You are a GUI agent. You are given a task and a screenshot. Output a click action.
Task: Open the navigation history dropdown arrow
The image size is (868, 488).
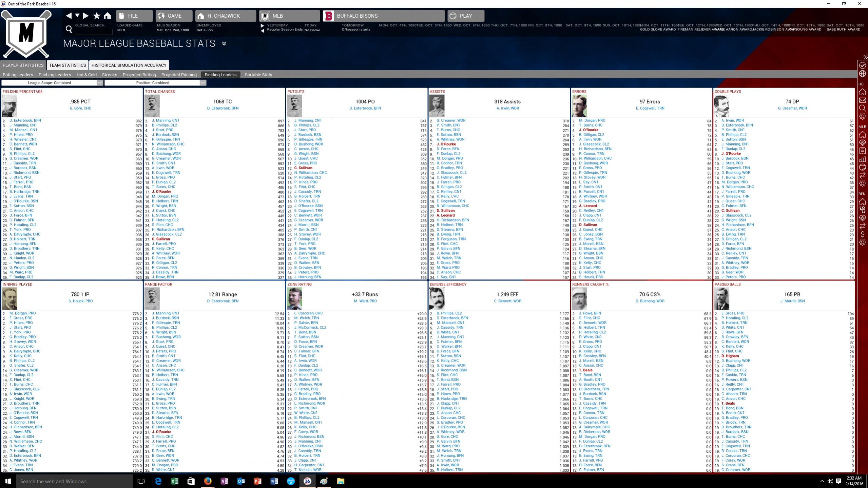pyautogui.click(x=77, y=16)
